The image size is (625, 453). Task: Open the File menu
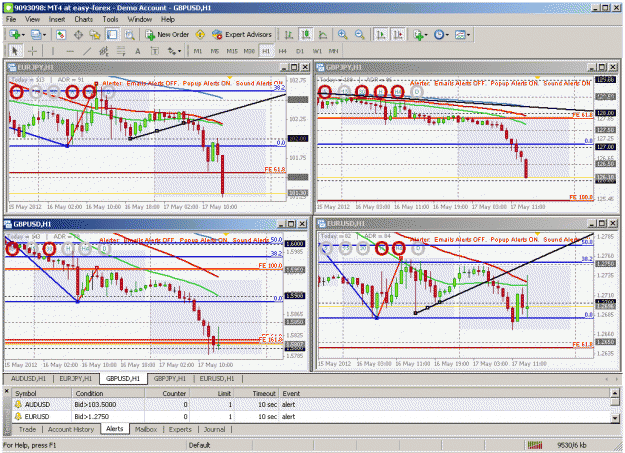[11, 19]
